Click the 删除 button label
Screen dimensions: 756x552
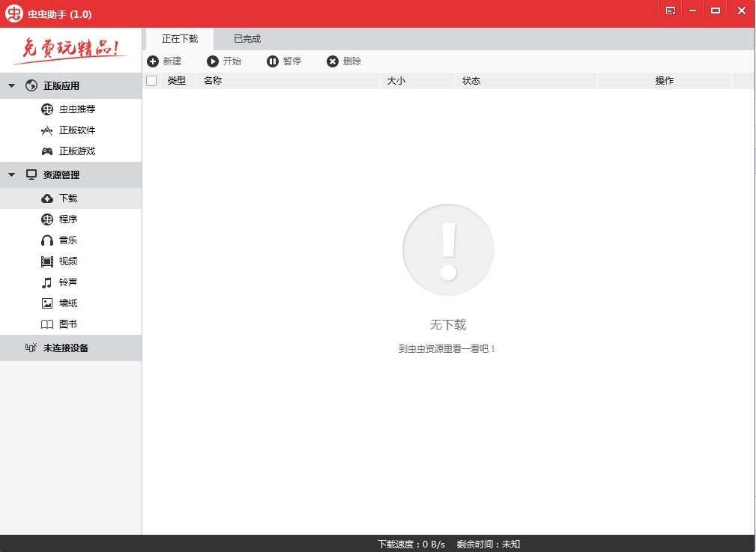[352, 61]
